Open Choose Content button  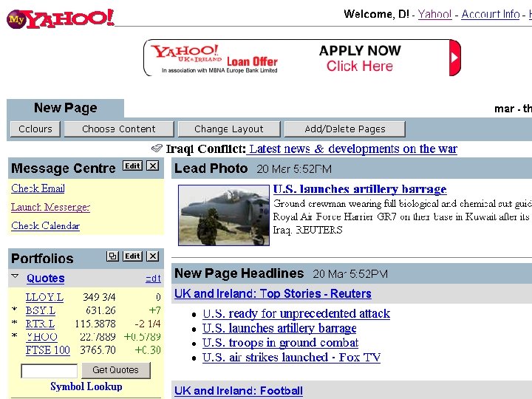[119, 129]
